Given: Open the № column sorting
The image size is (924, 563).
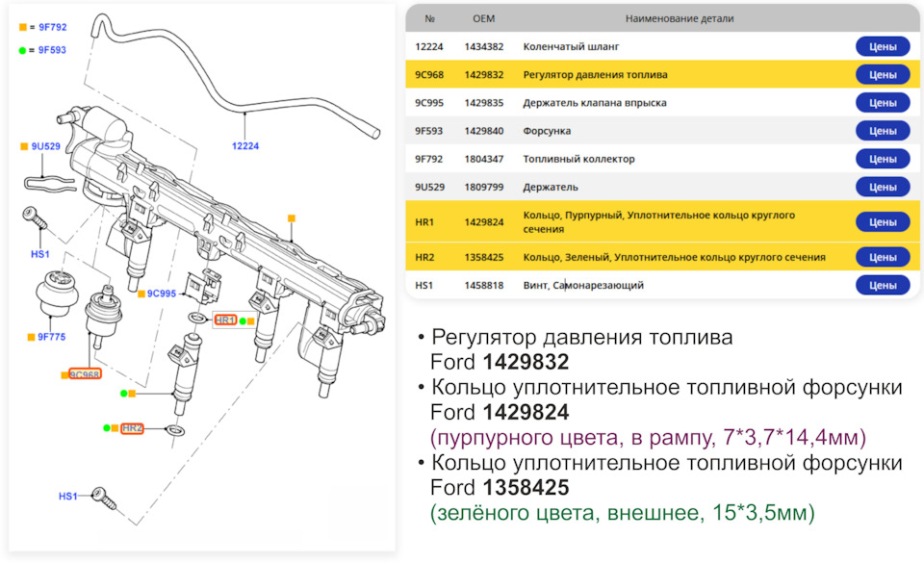Looking at the screenshot, I should point(430,17).
